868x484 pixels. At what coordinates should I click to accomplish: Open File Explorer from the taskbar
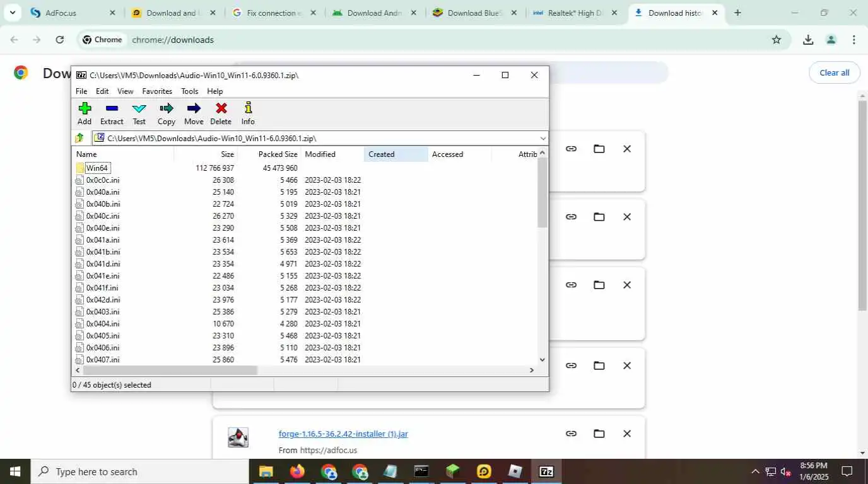tap(266, 471)
